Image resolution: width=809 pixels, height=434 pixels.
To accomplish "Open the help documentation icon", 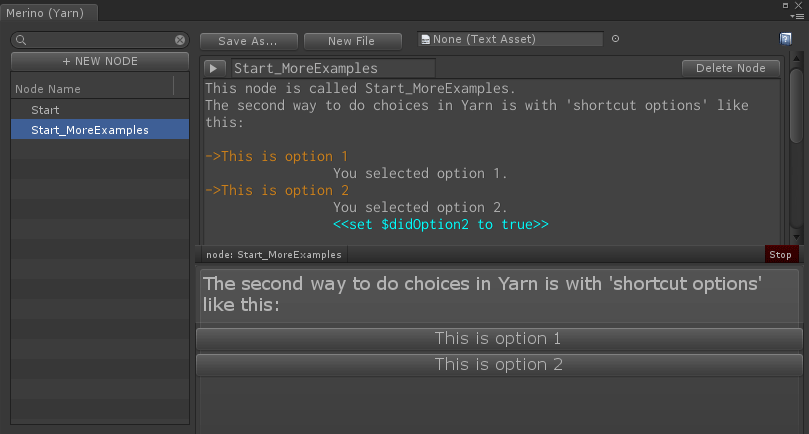I will point(786,39).
